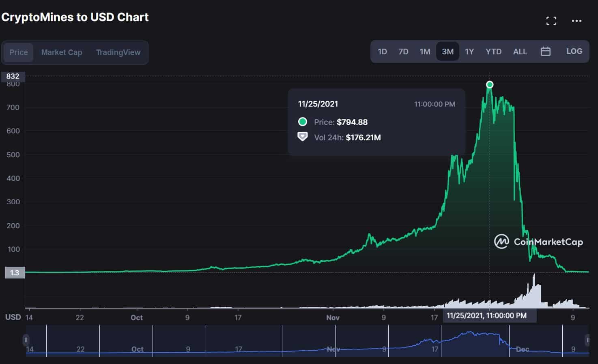Screen dimensions: 598x364
Task: Select the YTD time range
Action: pyautogui.click(x=493, y=51)
